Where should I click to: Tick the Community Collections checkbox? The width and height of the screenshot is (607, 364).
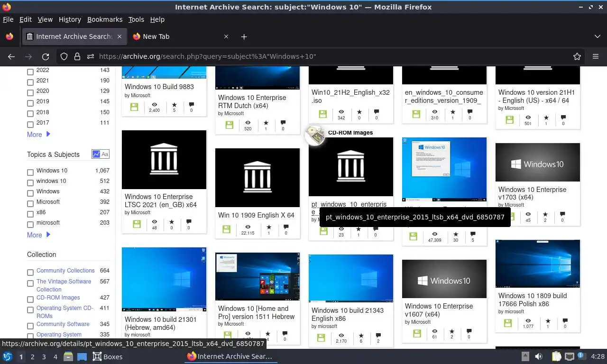(x=30, y=273)
